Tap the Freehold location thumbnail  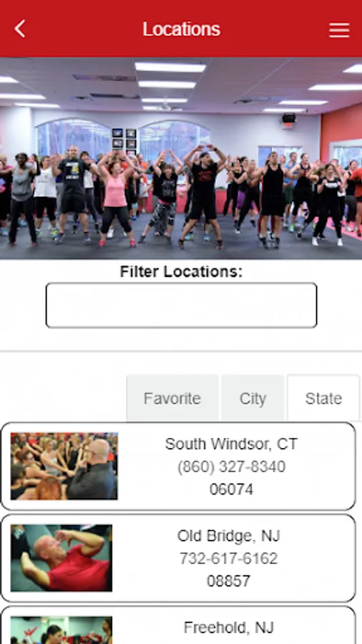(x=61, y=630)
